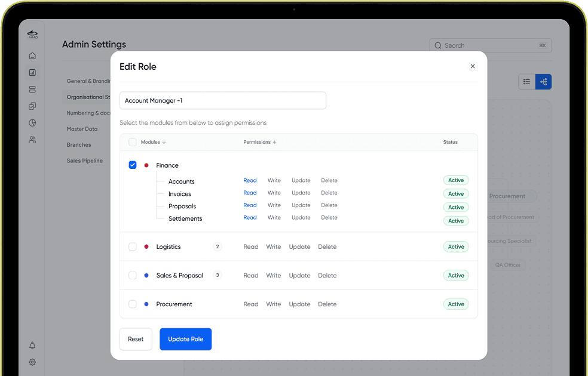Image resolution: width=588 pixels, height=376 pixels.
Task: Open the notifications bell icon
Action: (x=32, y=346)
